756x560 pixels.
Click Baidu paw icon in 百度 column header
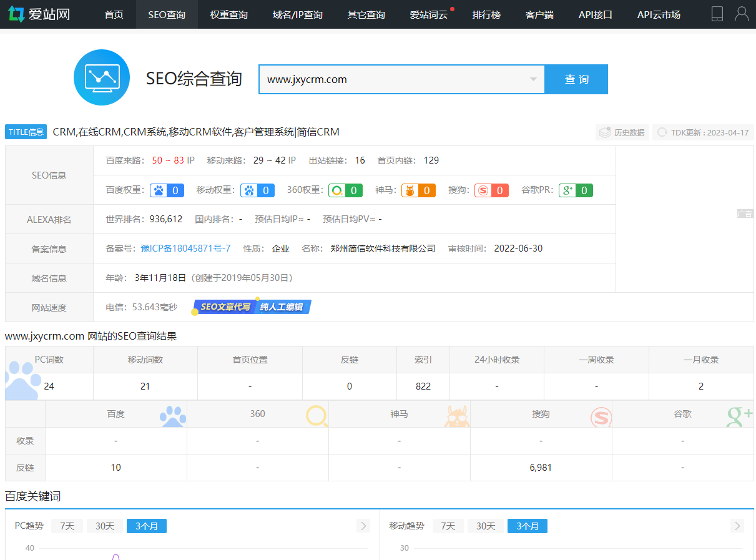point(173,415)
